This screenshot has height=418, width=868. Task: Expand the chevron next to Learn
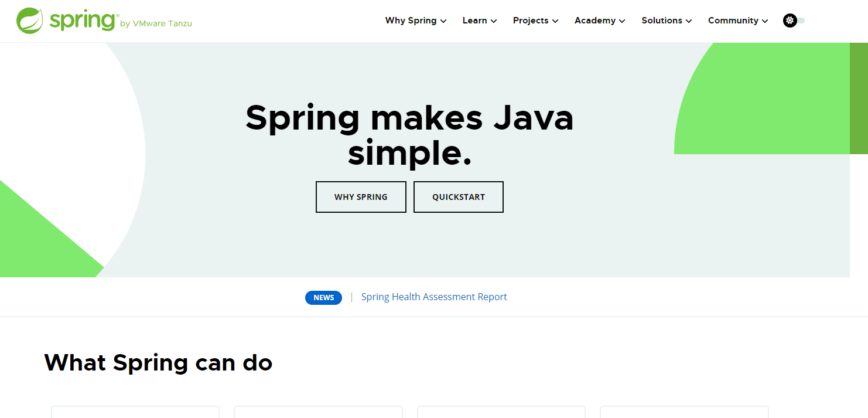click(494, 21)
